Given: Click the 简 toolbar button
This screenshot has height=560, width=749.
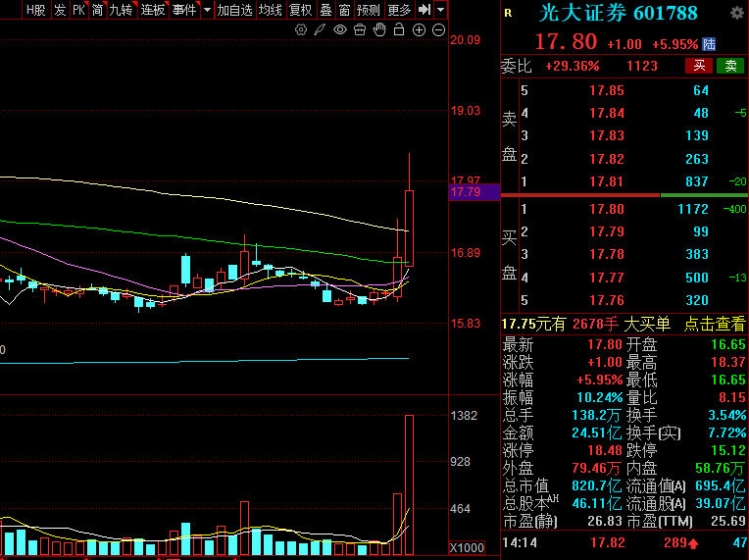Looking at the screenshot, I should point(97,10).
